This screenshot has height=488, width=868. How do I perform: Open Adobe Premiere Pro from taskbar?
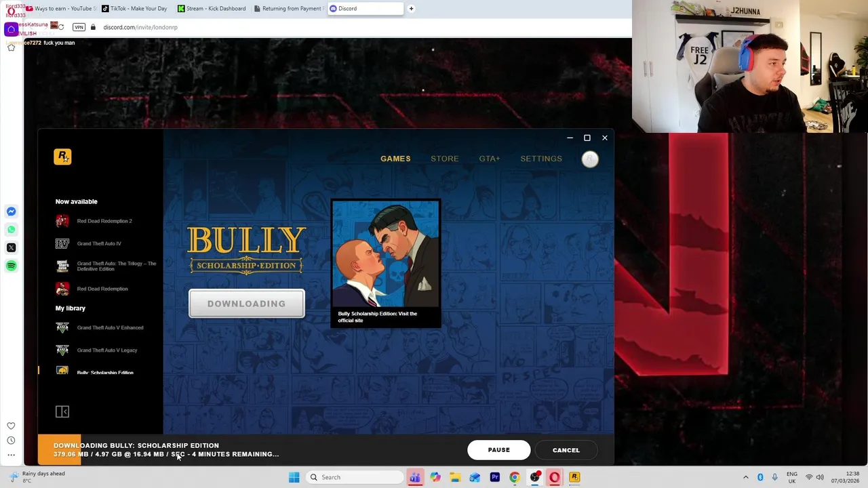click(x=495, y=477)
